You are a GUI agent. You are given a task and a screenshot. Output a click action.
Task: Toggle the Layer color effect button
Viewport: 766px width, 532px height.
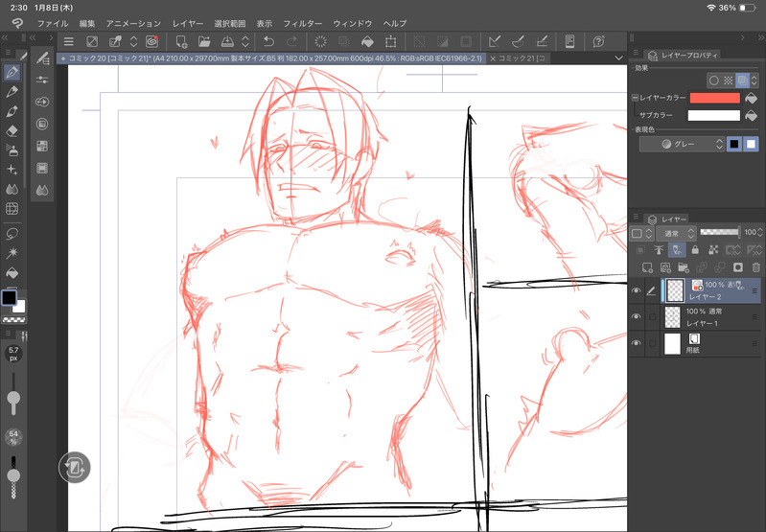pyautogui.click(x=743, y=81)
